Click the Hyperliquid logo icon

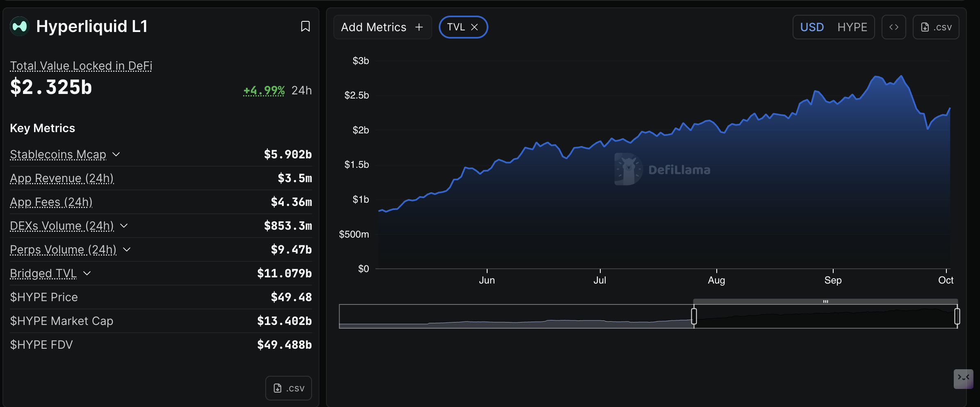19,26
